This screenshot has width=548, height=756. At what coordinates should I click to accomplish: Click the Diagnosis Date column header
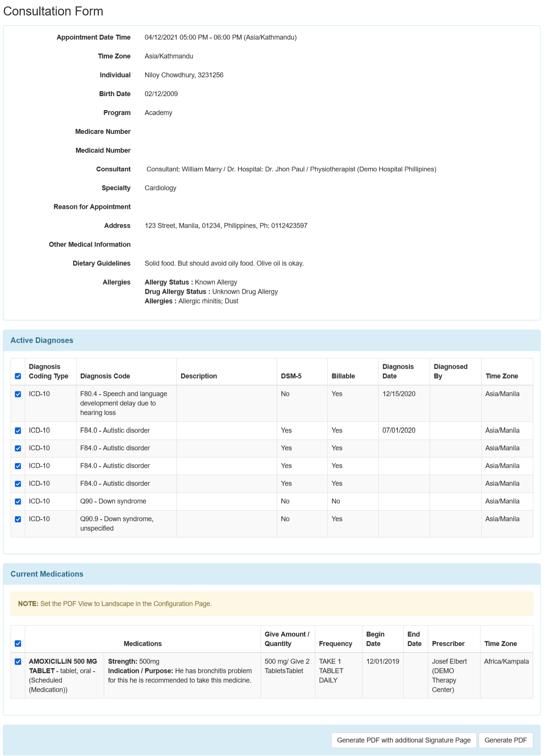click(398, 371)
